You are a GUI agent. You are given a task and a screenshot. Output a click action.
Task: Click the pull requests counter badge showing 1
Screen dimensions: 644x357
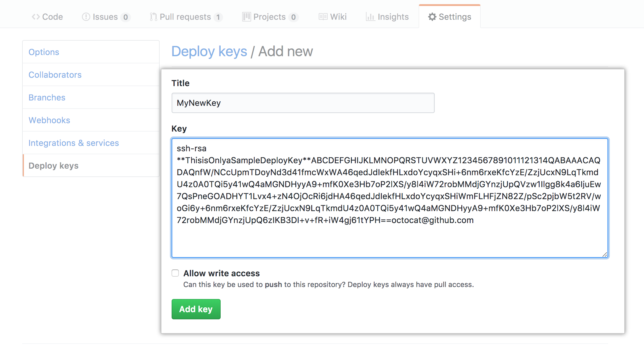click(219, 17)
